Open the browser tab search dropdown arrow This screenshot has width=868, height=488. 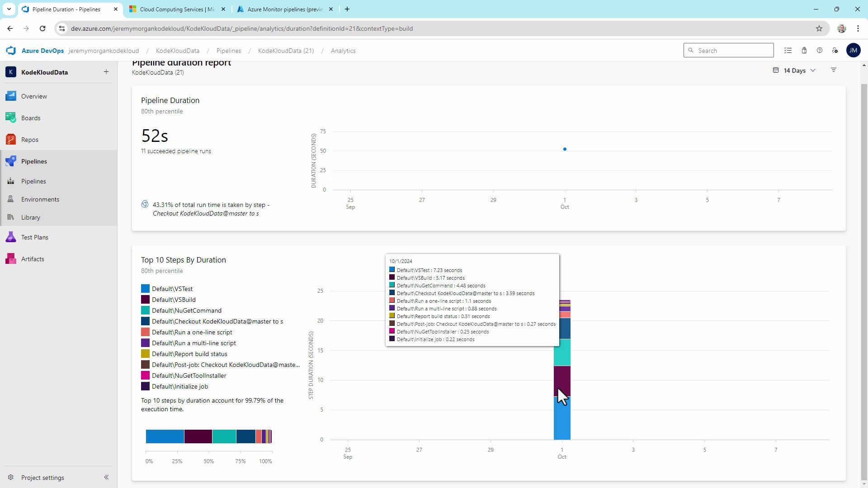(x=9, y=9)
